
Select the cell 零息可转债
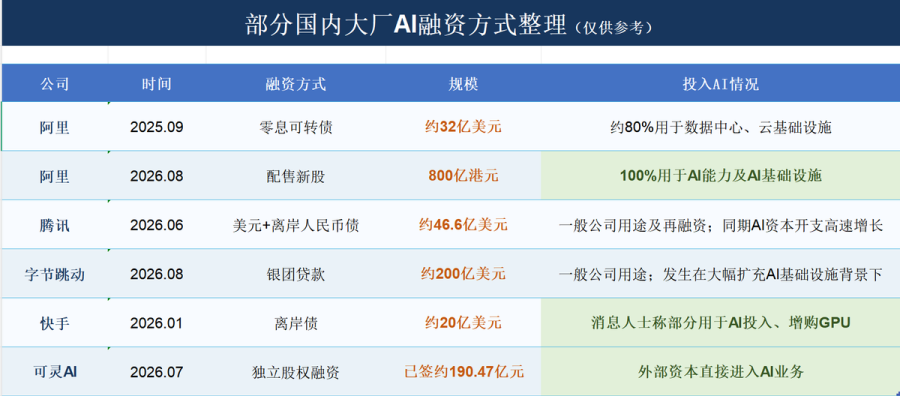click(296, 127)
